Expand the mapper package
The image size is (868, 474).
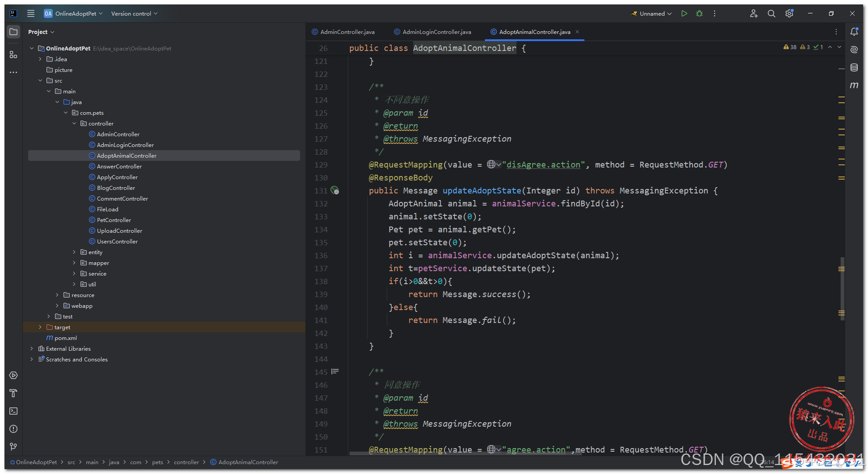(x=74, y=263)
